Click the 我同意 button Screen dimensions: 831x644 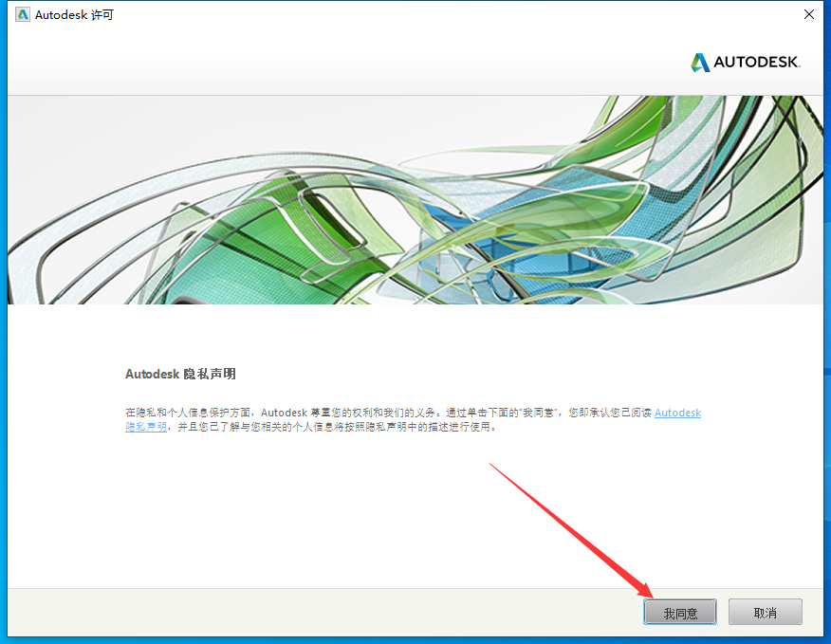click(680, 613)
